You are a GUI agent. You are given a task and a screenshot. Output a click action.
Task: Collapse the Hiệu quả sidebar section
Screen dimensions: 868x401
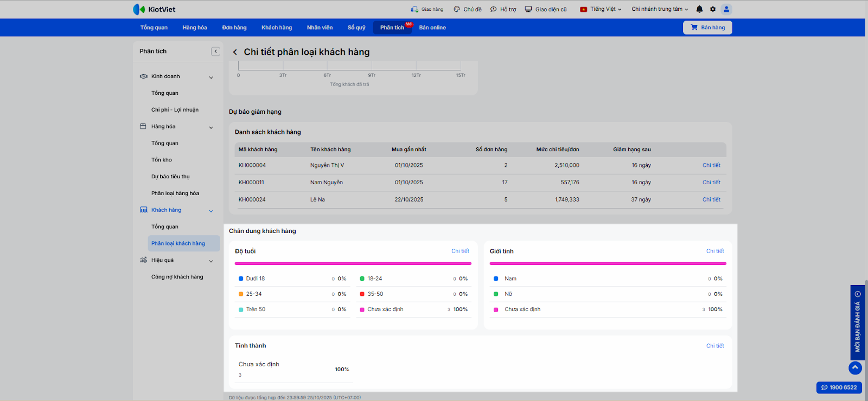[211, 261]
